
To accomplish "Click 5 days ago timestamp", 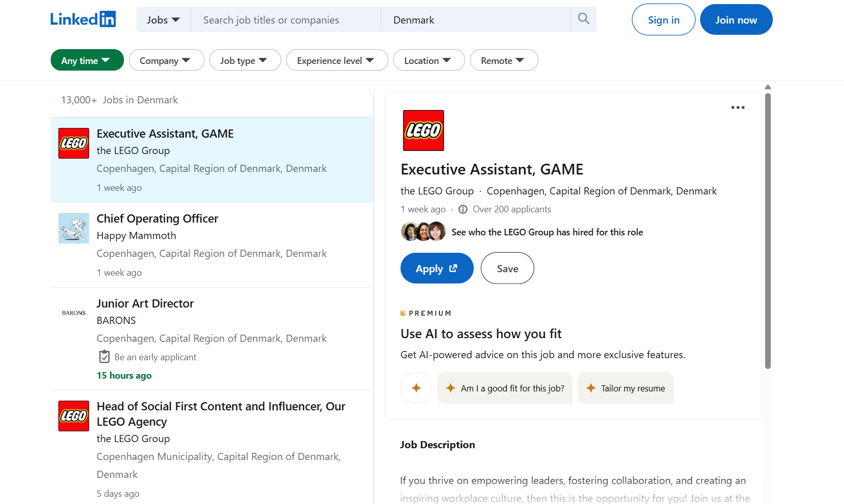I will point(118,494).
